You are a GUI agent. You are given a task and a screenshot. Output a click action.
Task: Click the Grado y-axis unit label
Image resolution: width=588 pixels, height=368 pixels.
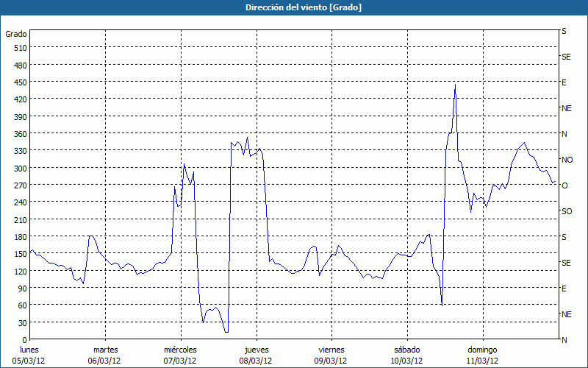[x=16, y=34]
